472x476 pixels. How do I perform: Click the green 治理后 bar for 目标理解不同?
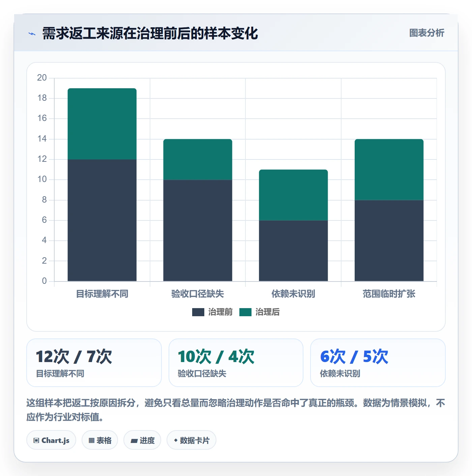click(102, 124)
